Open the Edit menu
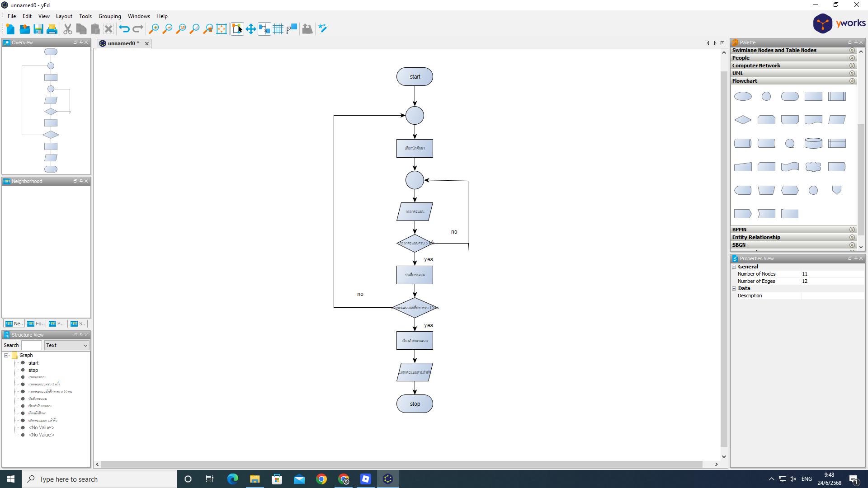868x488 pixels. tap(27, 16)
